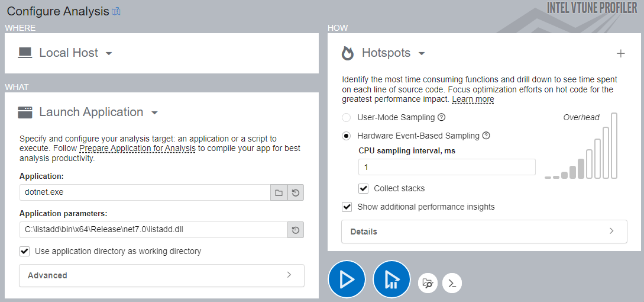644x302 pixels.
Task: Open application history clock icon
Action: 296,193
